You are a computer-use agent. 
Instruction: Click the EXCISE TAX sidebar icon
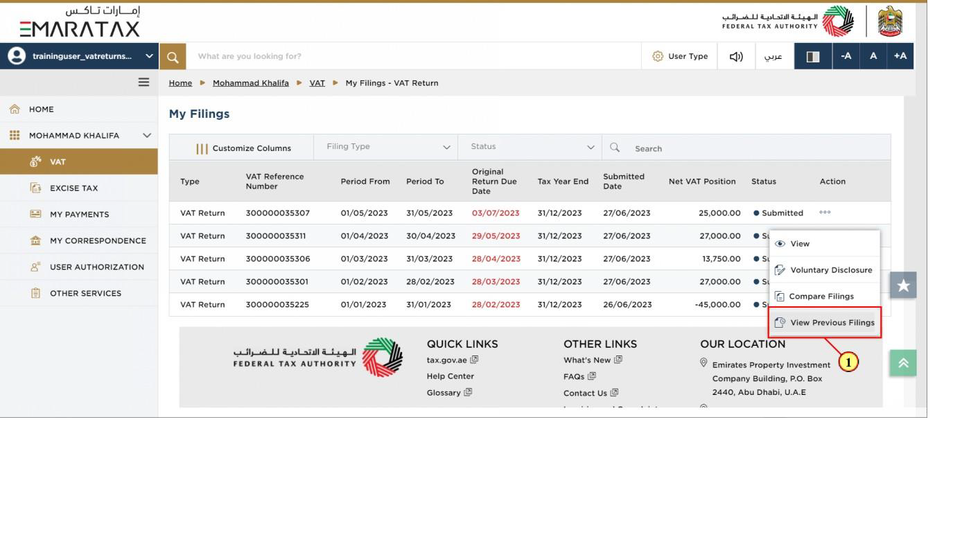coord(36,188)
